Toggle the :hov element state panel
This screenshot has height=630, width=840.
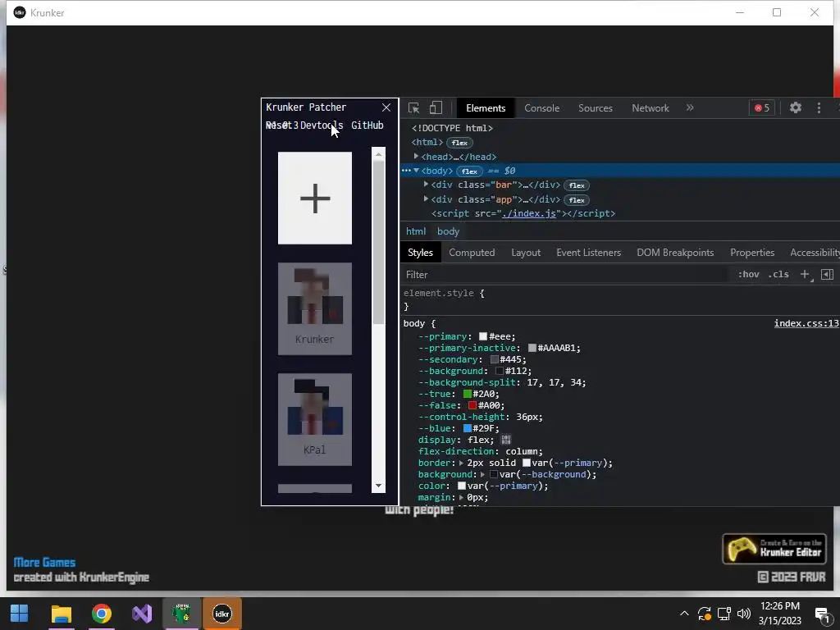pyautogui.click(x=748, y=274)
